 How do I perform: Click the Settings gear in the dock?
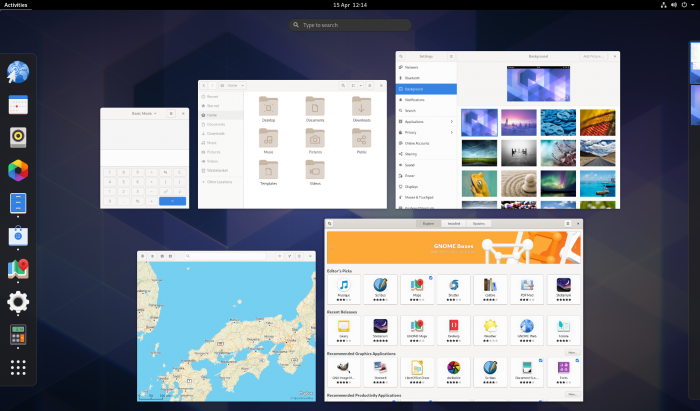18,302
